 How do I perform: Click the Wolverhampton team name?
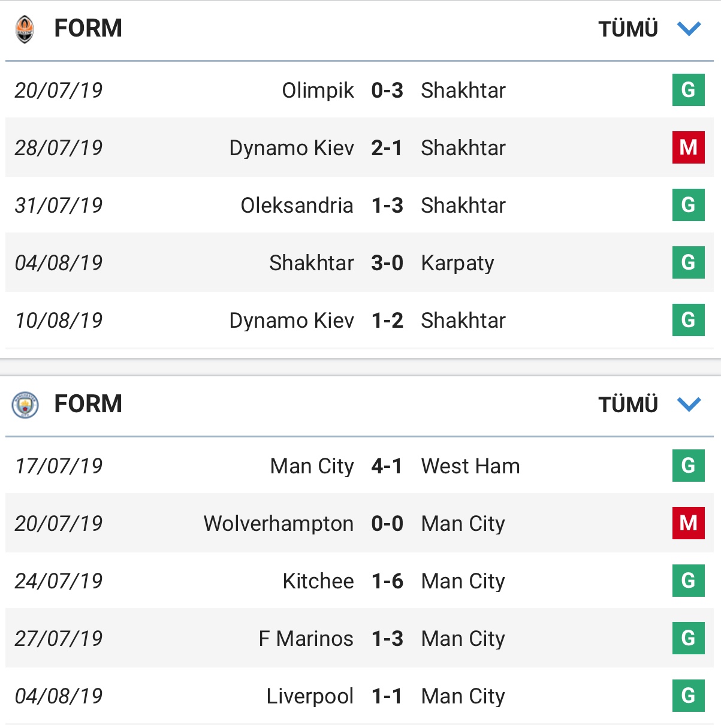(x=278, y=524)
